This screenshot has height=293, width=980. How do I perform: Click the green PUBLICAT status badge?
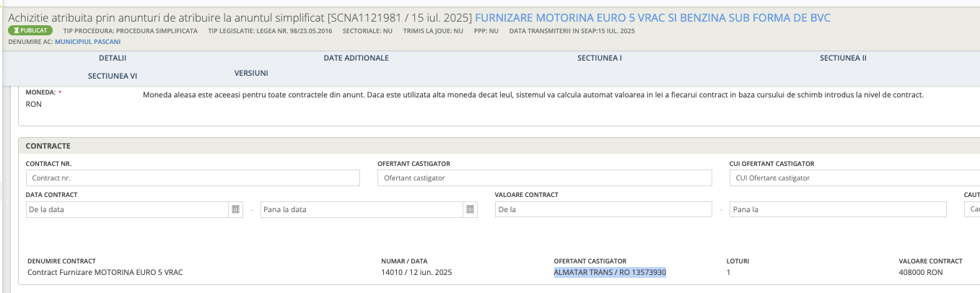[x=30, y=31]
